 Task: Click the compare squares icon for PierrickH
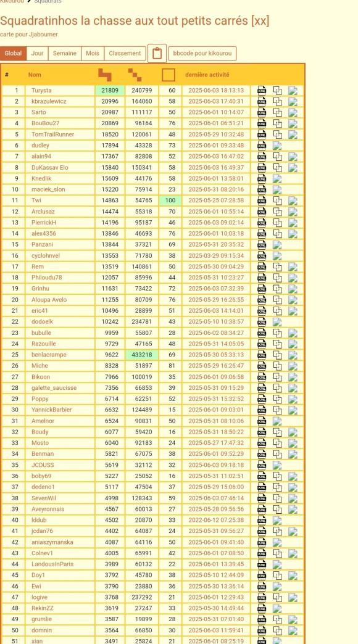[x=277, y=223]
